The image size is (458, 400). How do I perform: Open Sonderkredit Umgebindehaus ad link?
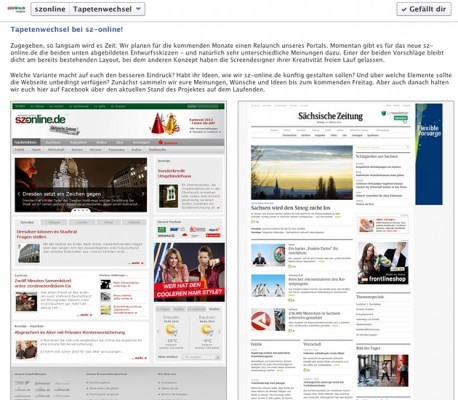point(174,173)
